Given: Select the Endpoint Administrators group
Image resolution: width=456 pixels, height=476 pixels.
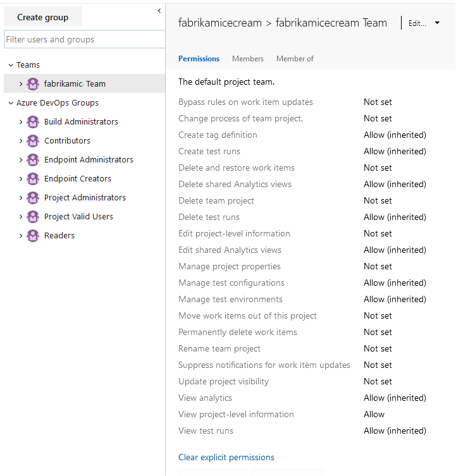Looking at the screenshot, I should pyautogui.click(x=89, y=160).
